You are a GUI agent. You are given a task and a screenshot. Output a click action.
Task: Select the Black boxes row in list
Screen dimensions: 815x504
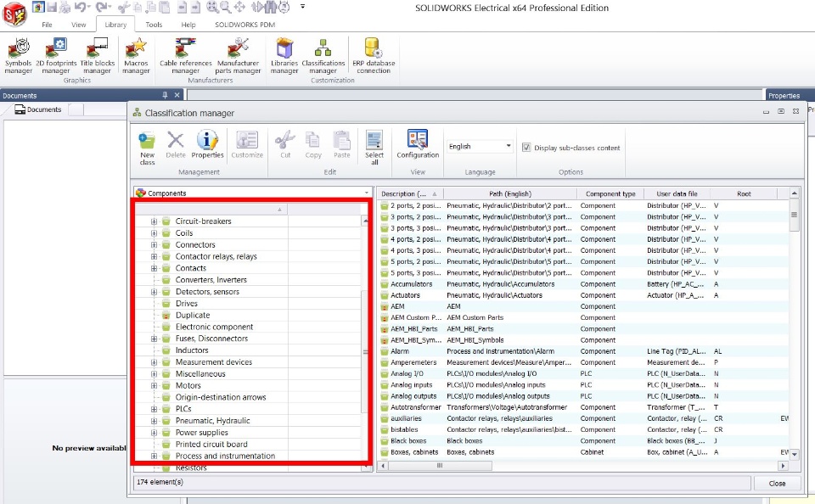(584, 441)
